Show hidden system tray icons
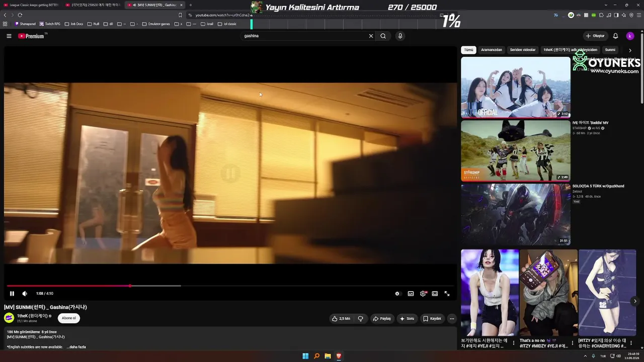The height and width of the screenshot is (362, 644). click(x=585, y=356)
